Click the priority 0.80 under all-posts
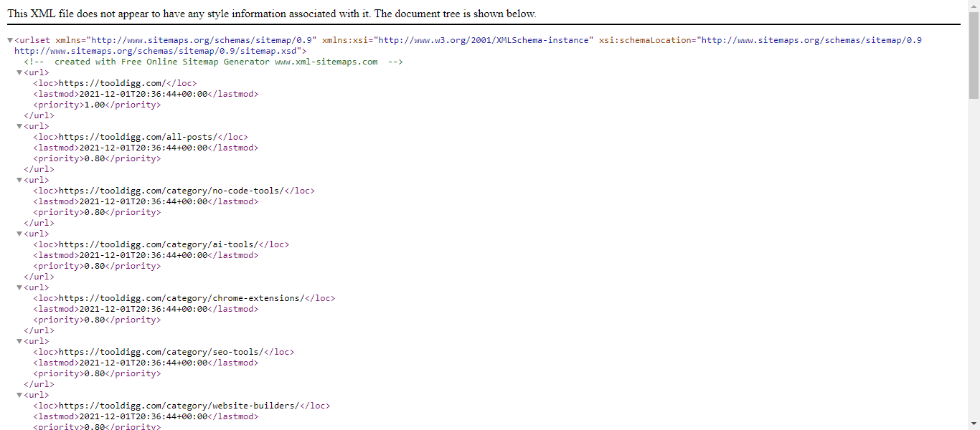This screenshot has height=430, width=980. pos(95,158)
